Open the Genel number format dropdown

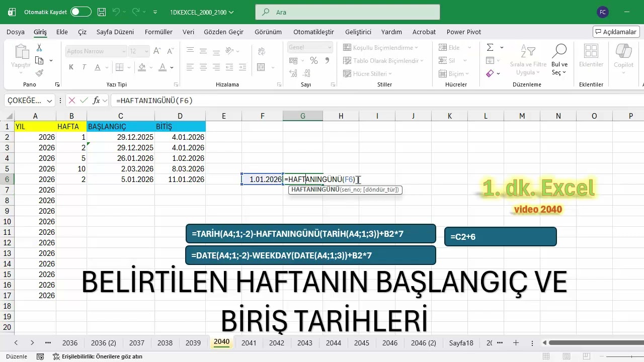(330, 47)
